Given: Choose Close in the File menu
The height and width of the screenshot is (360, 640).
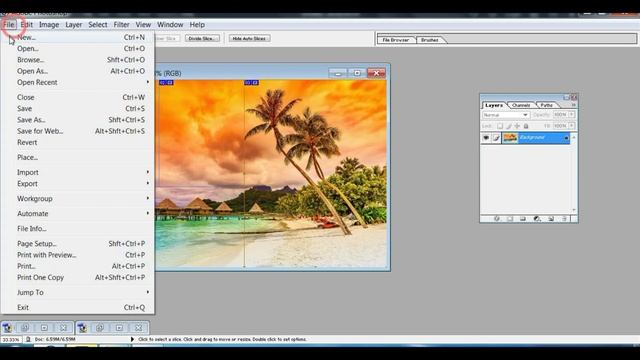Looking at the screenshot, I should tap(78, 97).
